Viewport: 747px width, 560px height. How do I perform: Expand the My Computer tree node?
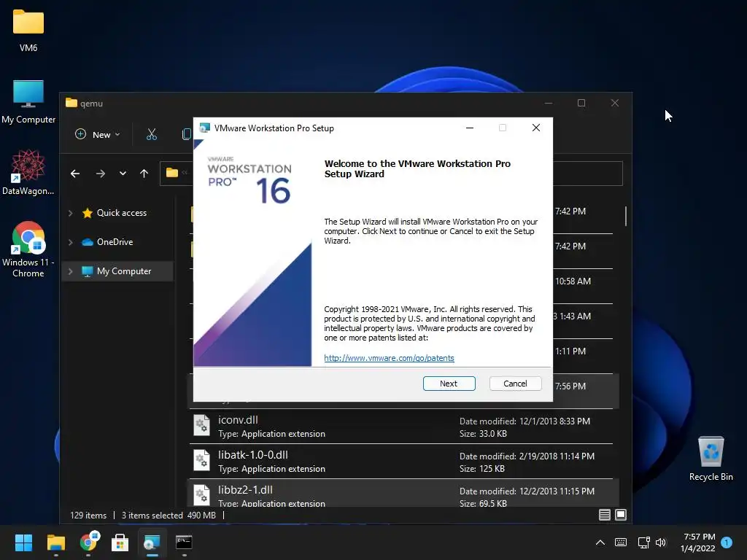tap(71, 271)
